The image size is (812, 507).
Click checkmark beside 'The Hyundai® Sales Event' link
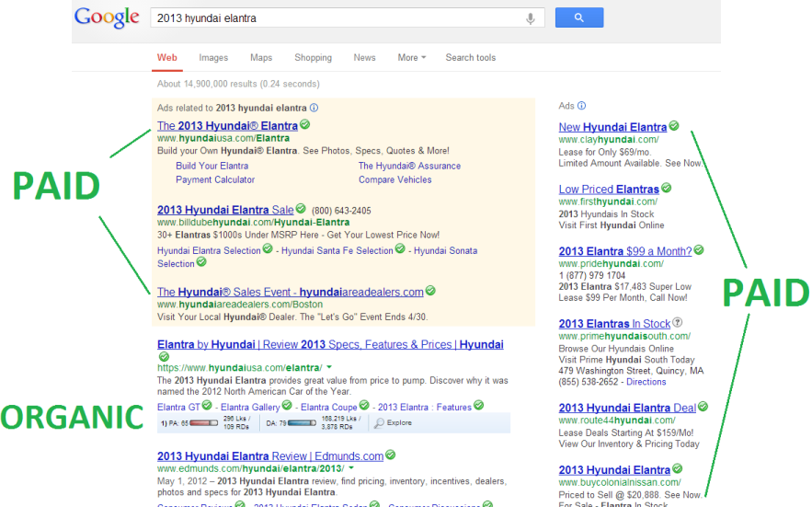pos(430,291)
